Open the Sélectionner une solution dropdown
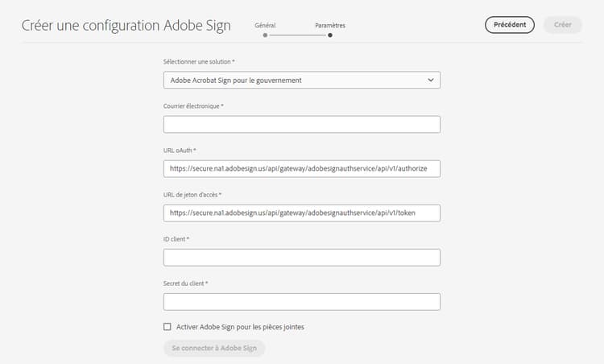 (x=302, y=80)
